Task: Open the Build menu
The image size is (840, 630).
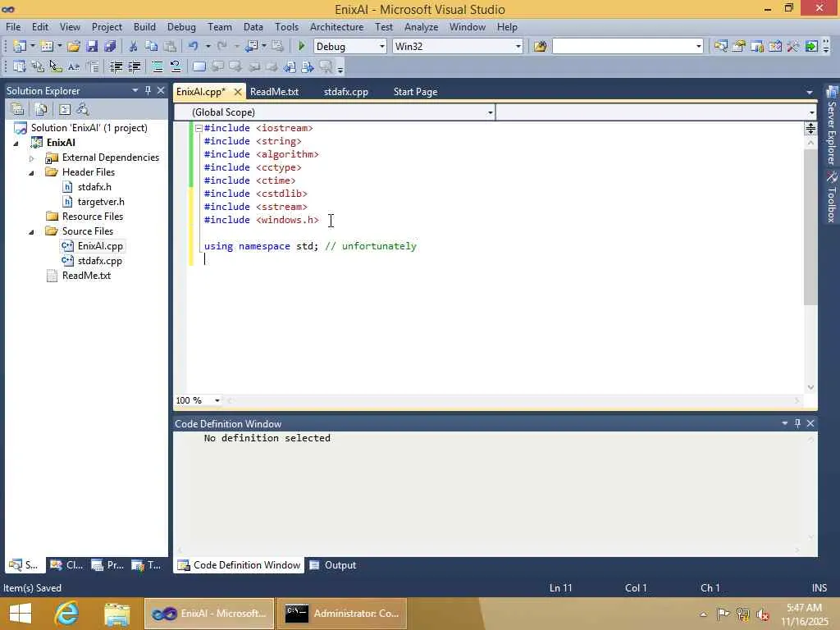Action: coord(144,27)
